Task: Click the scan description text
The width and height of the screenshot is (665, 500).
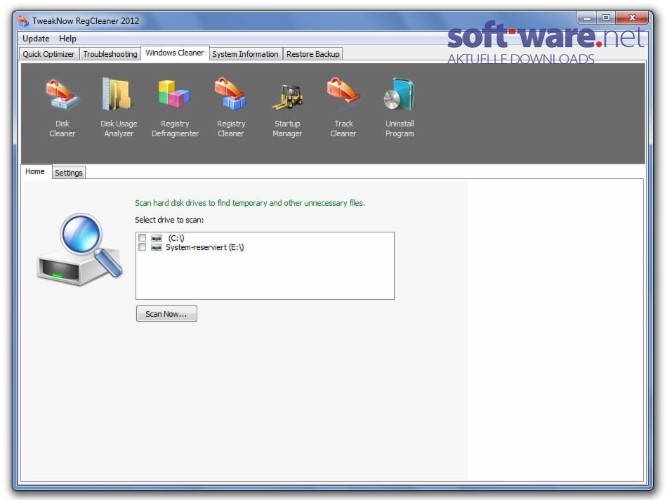Action: [x=250, y=203]
